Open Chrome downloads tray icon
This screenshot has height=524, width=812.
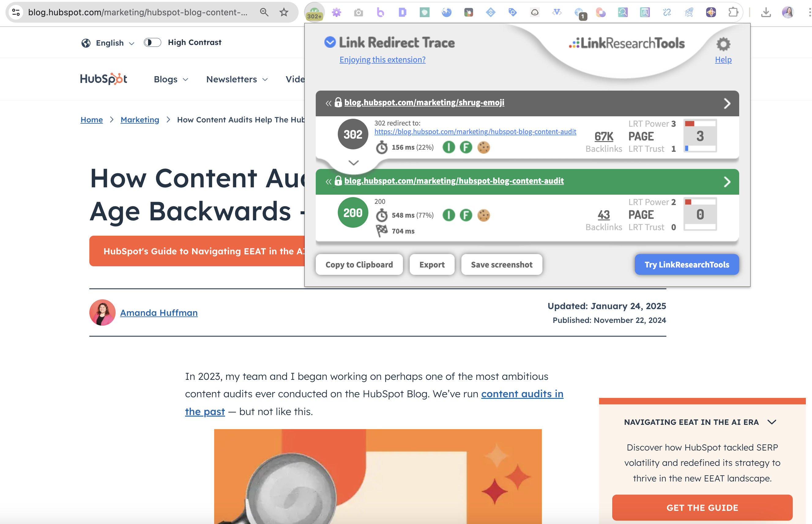click(766, 13)
